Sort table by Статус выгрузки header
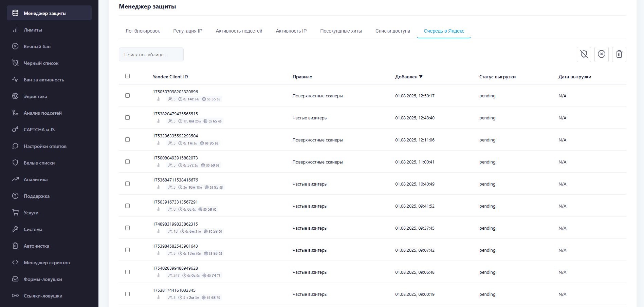 pos(497,77)
